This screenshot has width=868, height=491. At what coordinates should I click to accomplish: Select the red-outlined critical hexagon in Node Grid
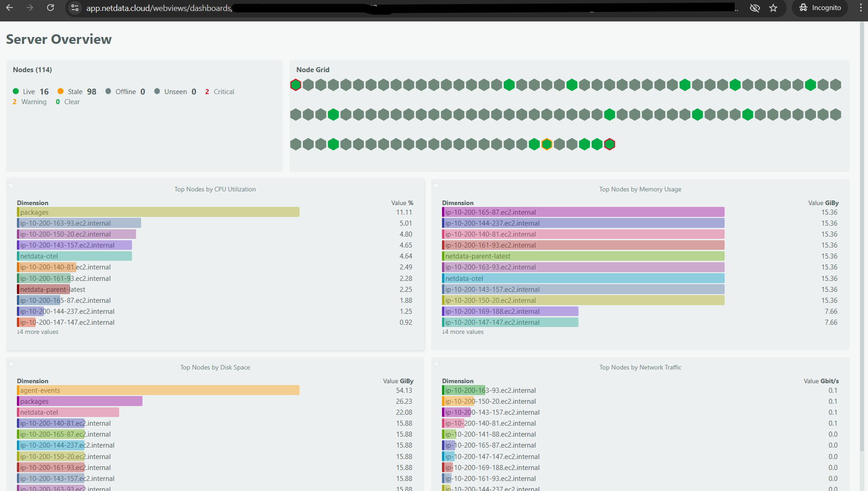295,84
